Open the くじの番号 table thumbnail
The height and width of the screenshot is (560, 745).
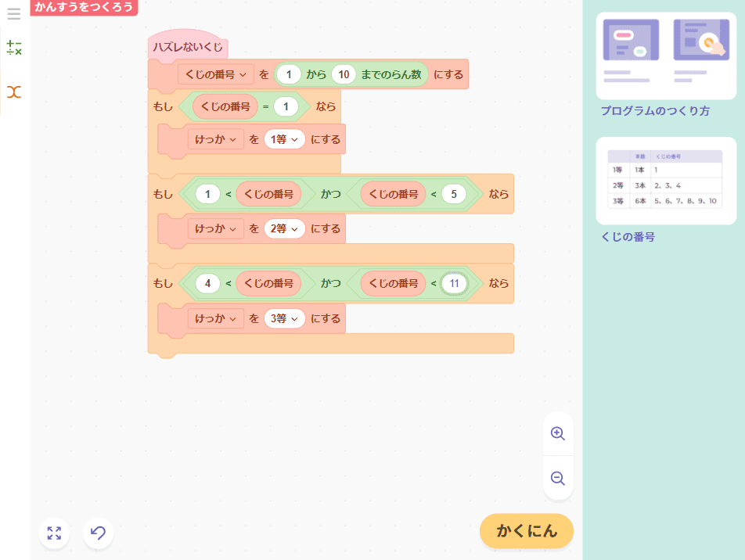click(666, 180)
